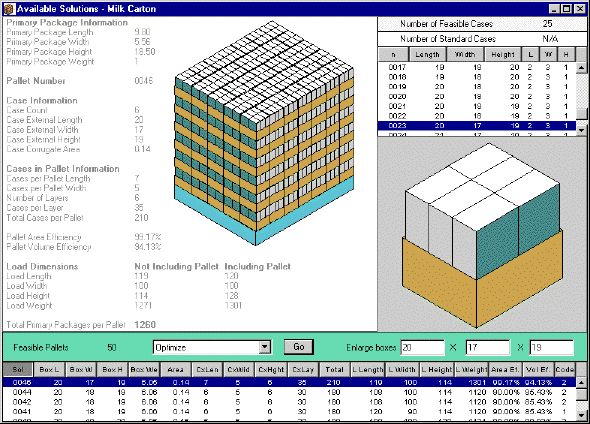Select solution row 0042

289,402
